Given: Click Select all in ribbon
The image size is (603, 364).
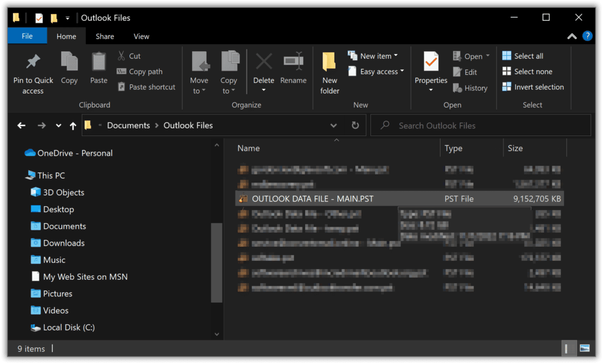Looking at the screenshot, I should point(523,56).
